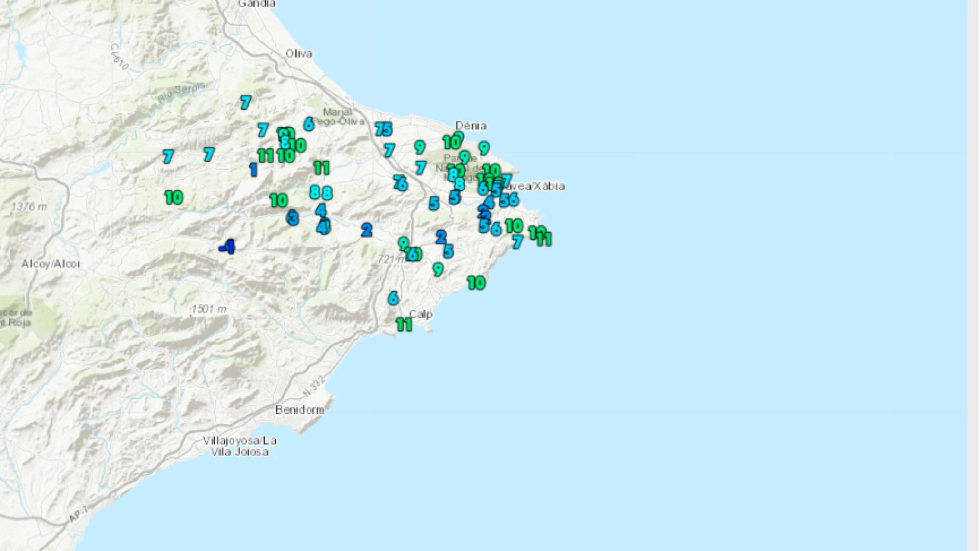Click the 6 marker near Marjal Pego-Oliva
Screen dimensions: 980x551
click(309, 124)
